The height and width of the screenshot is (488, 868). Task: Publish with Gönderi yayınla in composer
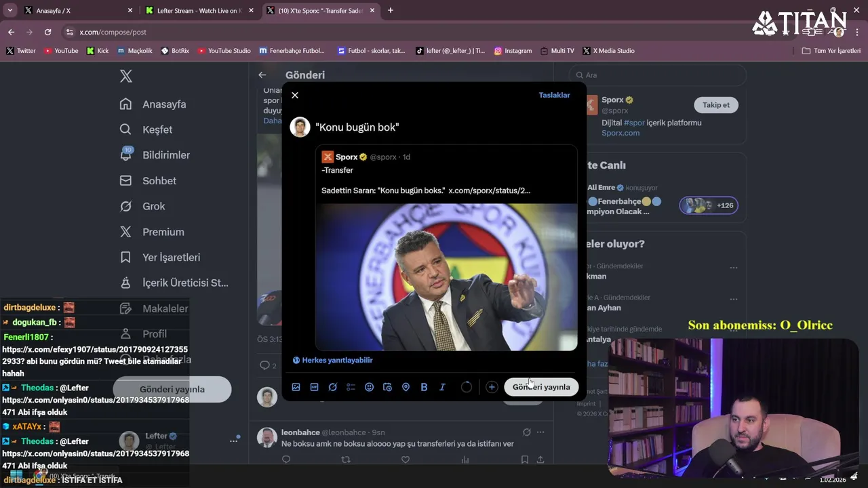click(541, 387)
